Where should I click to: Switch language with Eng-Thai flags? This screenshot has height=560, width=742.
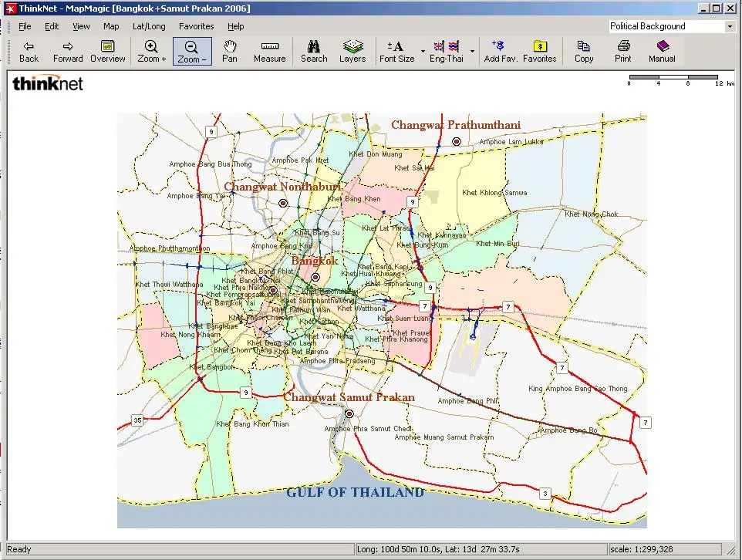coord(447,51)
